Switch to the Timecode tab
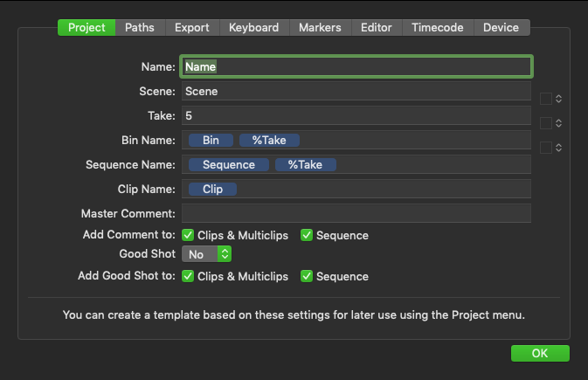Image resolution: width=588 pixels, height=380 pixels. 438,27
